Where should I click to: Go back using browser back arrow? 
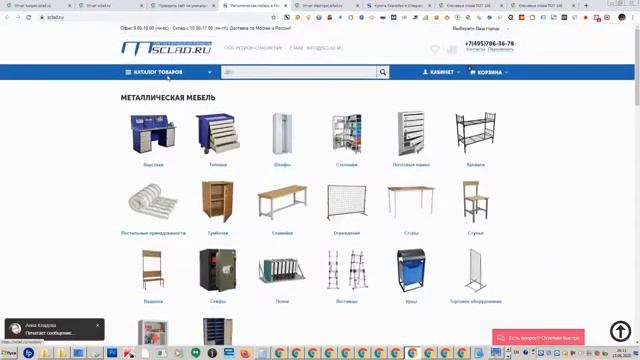[x=7, y=18]
